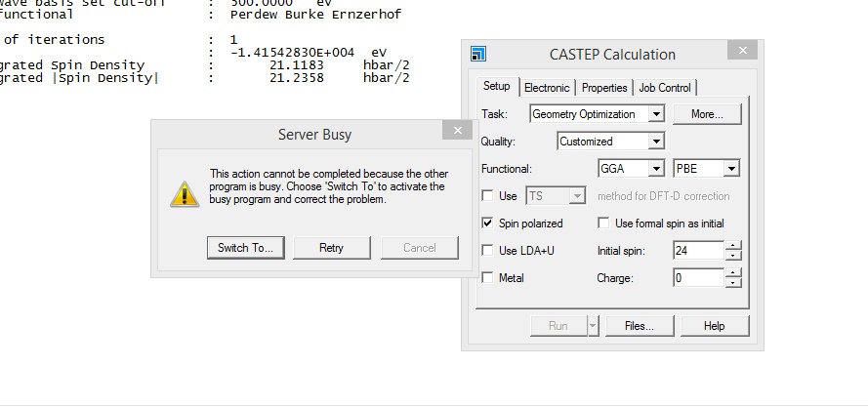Toggle the Use LDA+U checkbox

tap(487, 250)
